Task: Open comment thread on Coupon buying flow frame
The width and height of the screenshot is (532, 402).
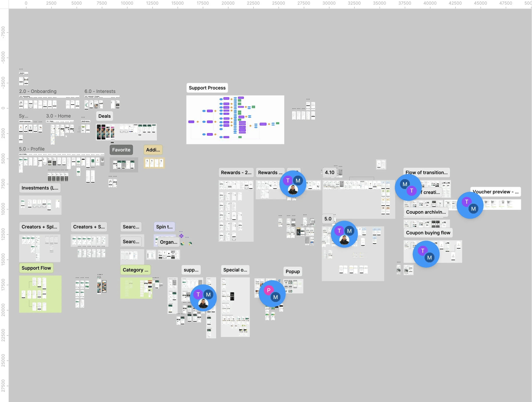Action: (x=426, y=254)
